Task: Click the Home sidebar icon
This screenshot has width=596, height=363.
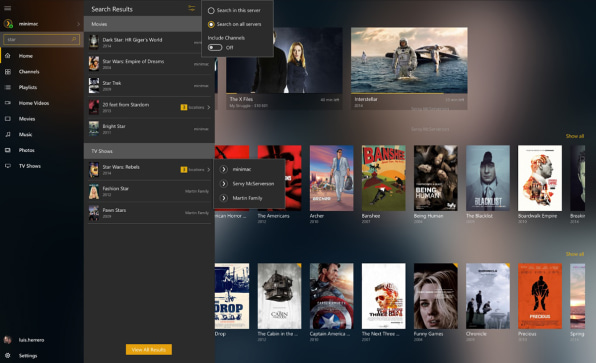Action: tap(8, 55)
